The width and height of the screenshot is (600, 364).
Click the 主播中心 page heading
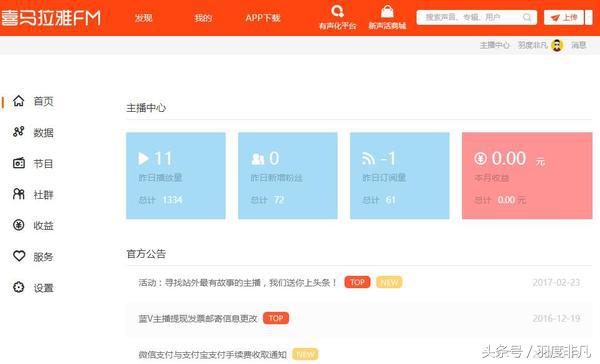click(x=146, y=108)
